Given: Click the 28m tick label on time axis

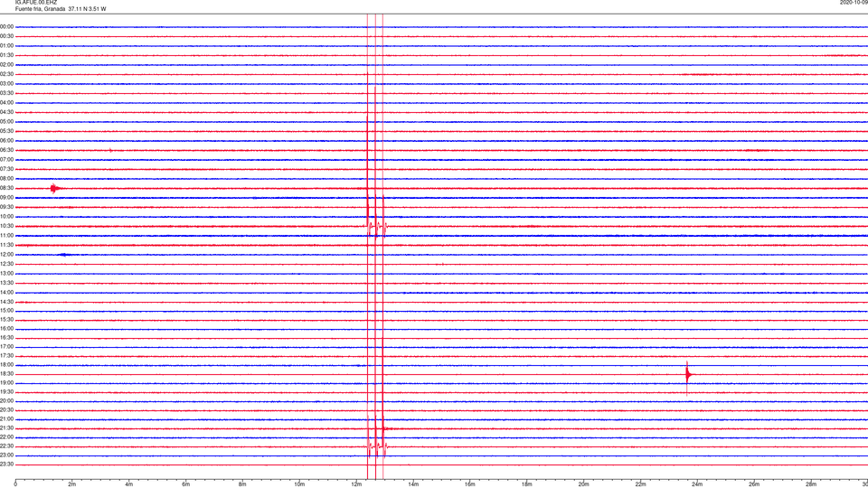Looking at the screenshot, I should (811, 484).
